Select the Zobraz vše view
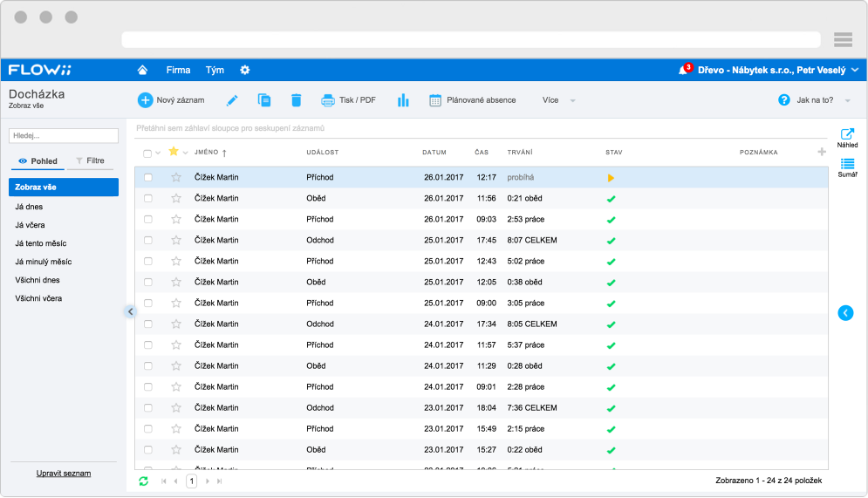 pos(64,187)
